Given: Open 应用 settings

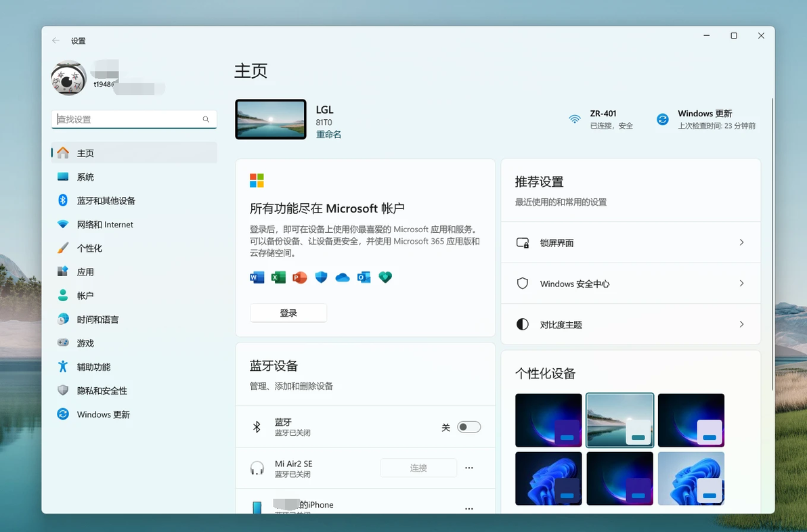Looking at the screenshot, I should [134, 271].
